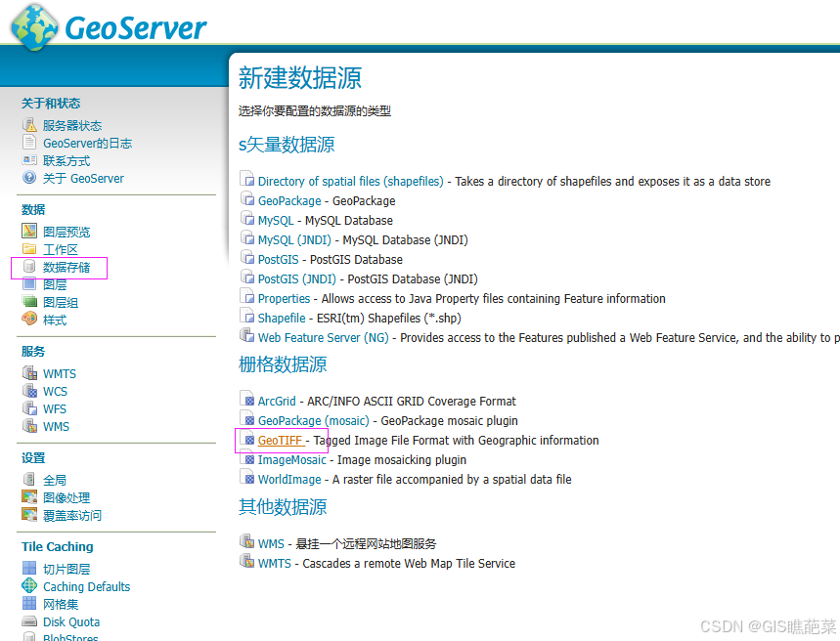Click the ArcGrid raster store icon
The width and height of the screenshot is (840, 641).
coord(247,400)
